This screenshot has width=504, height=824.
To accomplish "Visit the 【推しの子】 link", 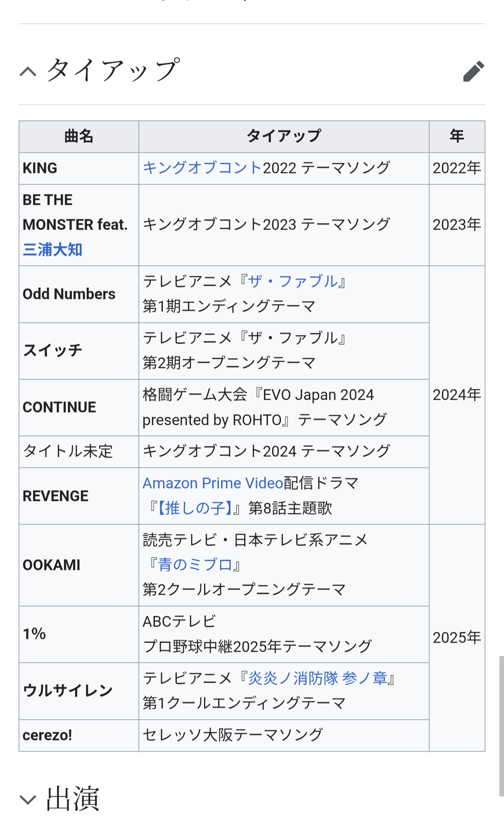I will (195, 508).
